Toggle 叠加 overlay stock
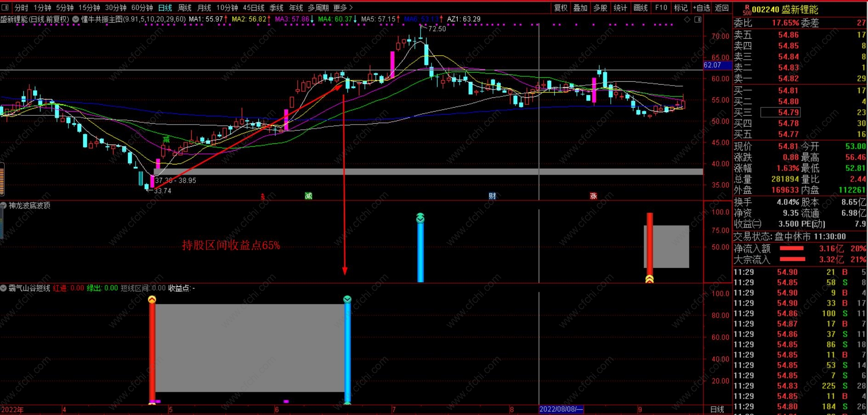This screenshot has height=415, width=868. pos(580,8)
